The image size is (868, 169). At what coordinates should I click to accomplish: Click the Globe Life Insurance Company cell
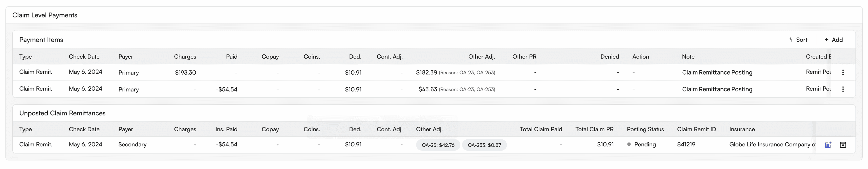click(x=772, y=144)
